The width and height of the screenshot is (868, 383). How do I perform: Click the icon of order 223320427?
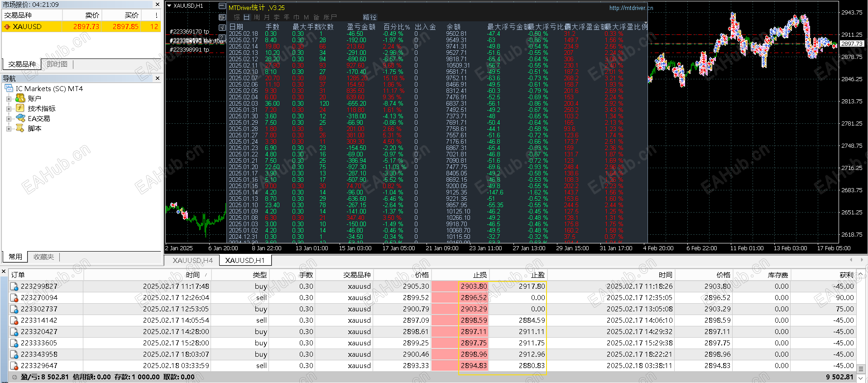(14, 332)
